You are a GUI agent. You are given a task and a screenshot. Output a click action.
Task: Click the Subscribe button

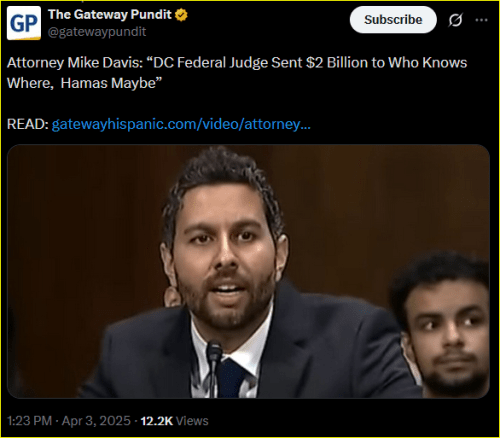coord(393,20)
